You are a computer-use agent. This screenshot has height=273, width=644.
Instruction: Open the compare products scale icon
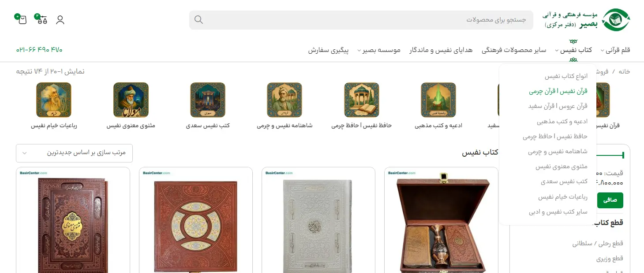pyautogui.click(x=42, y=20)
